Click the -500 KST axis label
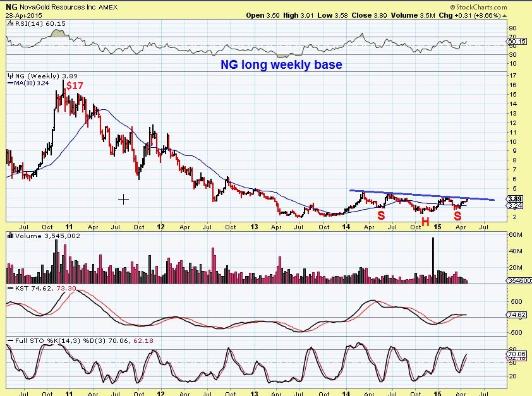The height and width of the screenshot is (396, 532). tap(516, 333)
